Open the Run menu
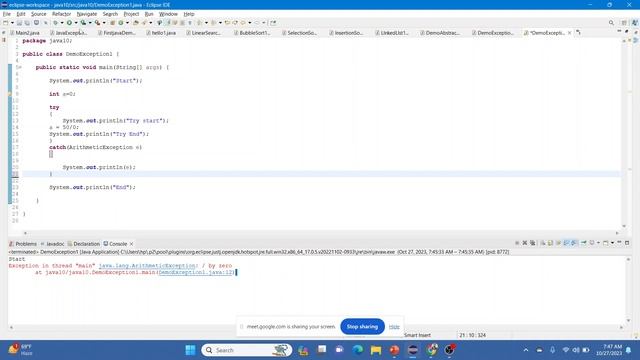The image size is (640, 360). (x=149, y=14)
